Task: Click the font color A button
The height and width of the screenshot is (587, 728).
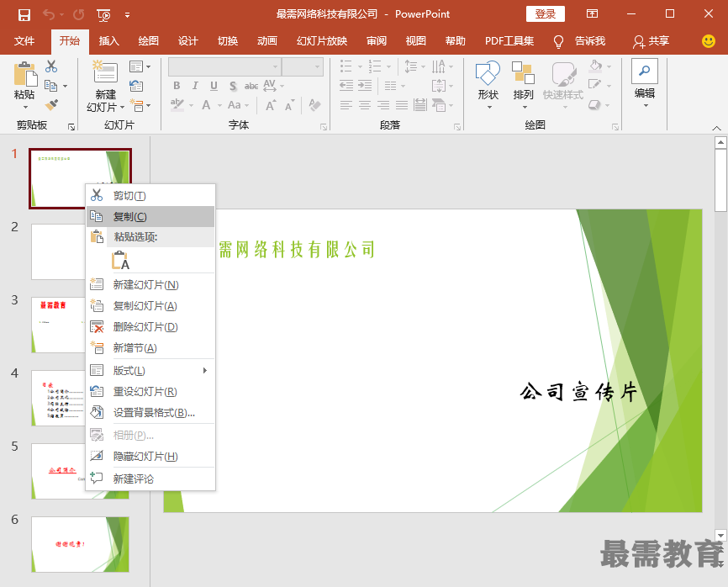Action: click(x=206, y=105)
